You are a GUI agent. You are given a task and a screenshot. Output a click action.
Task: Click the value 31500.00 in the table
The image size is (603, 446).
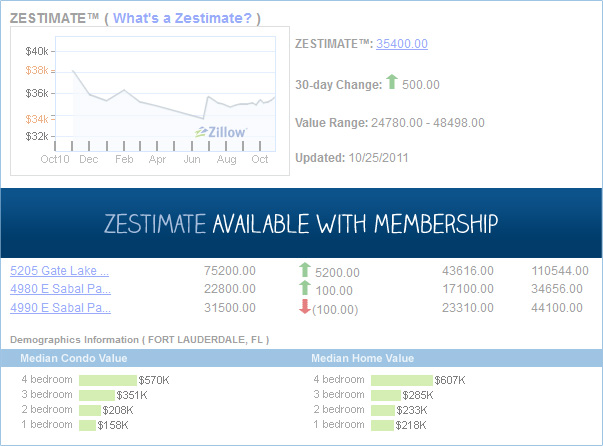click(230, 308)
